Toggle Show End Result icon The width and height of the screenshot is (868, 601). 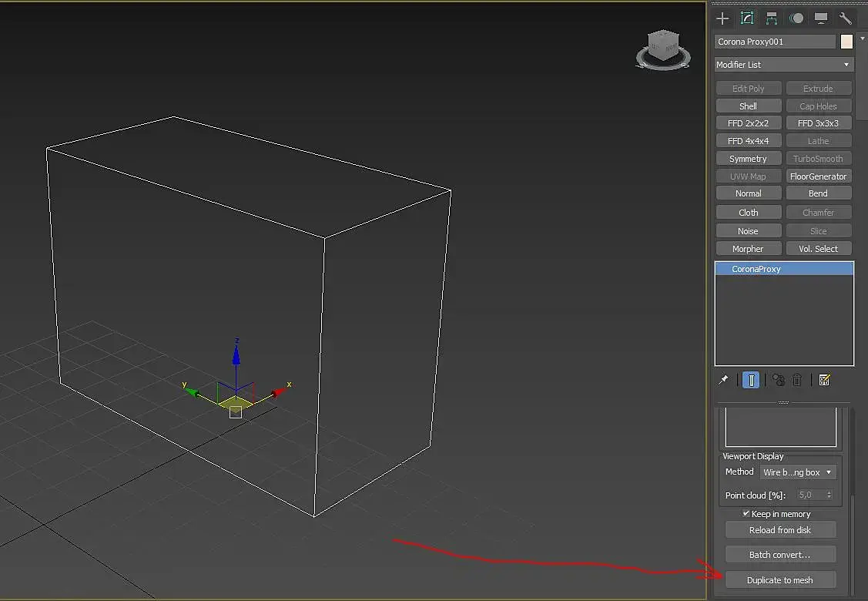(x=751, y=380)
